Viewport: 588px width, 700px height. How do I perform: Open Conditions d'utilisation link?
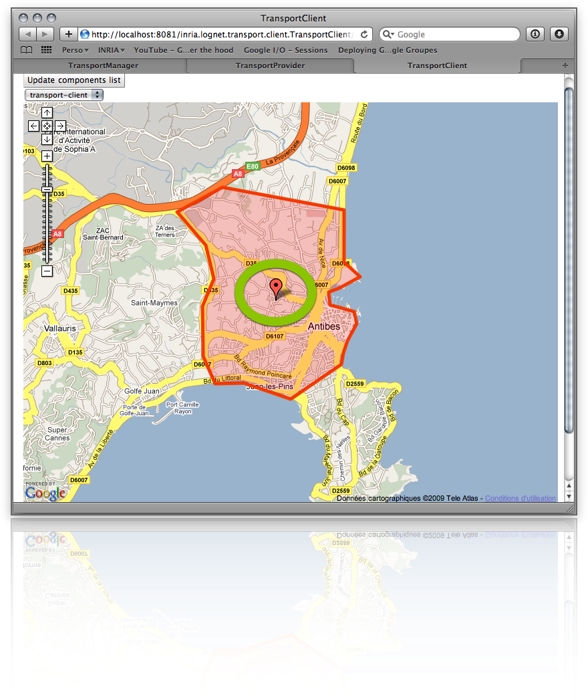pos(521,498)
